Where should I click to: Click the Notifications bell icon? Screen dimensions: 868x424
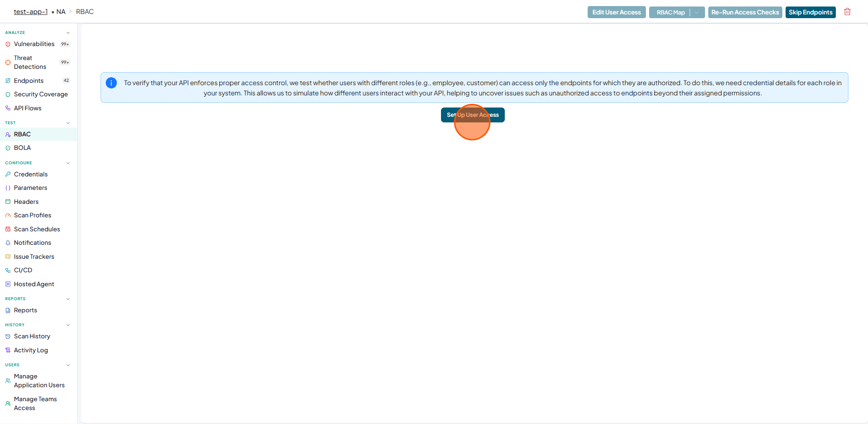[8, 243]
